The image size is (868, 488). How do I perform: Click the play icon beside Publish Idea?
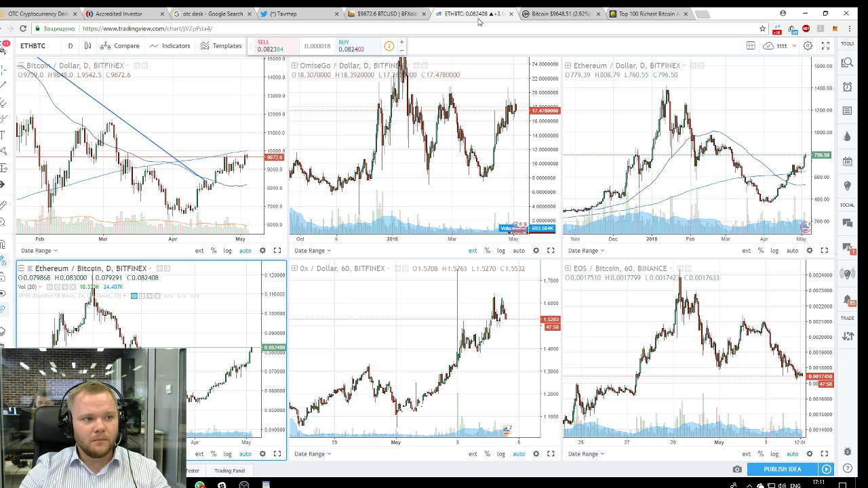pos(826,469)
